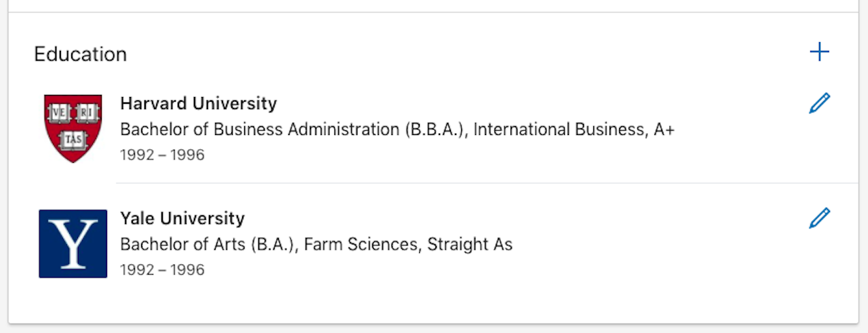868x333 pixels.
Task: Open the Harvard University school name
Action: [198, 104]
